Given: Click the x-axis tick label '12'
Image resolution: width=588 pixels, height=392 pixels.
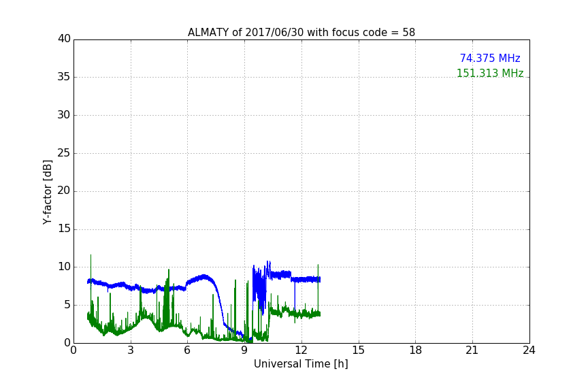Looking at the screenshot, I should 301,350.
